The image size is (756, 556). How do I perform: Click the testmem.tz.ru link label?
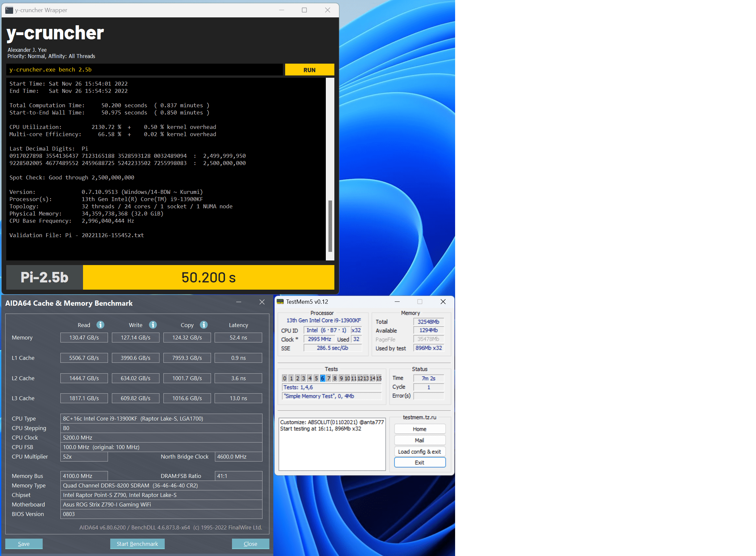420,417
